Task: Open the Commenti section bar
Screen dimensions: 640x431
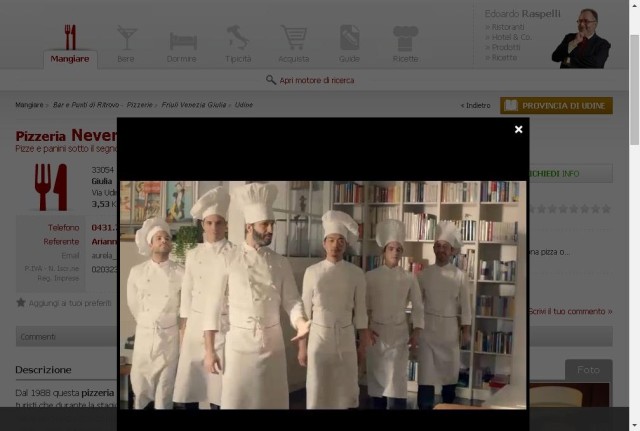Action: [67, 337]
